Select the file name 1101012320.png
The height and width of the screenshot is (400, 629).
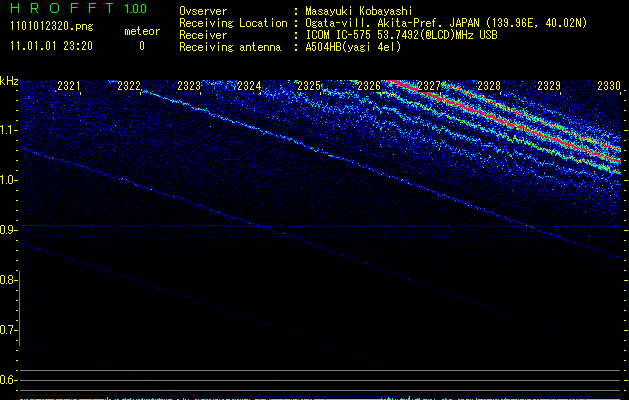click(52, 26)
